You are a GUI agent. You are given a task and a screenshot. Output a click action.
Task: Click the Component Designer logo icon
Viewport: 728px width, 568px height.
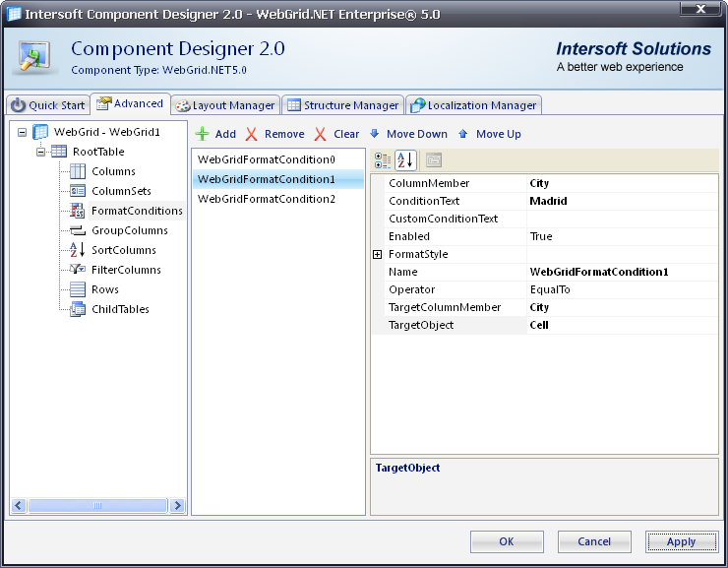tap(33, 57)
